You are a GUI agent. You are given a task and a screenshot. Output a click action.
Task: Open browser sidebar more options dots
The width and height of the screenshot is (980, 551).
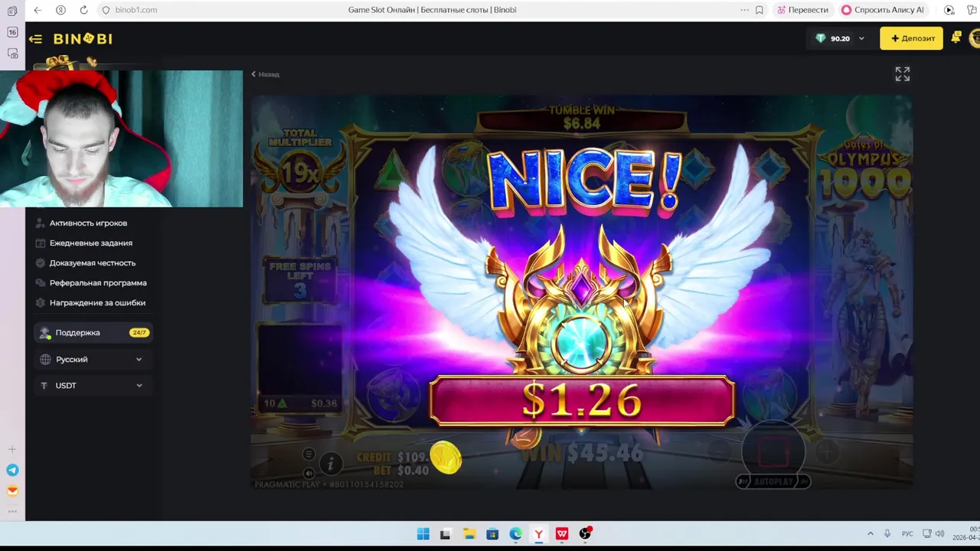coord(12,511)
